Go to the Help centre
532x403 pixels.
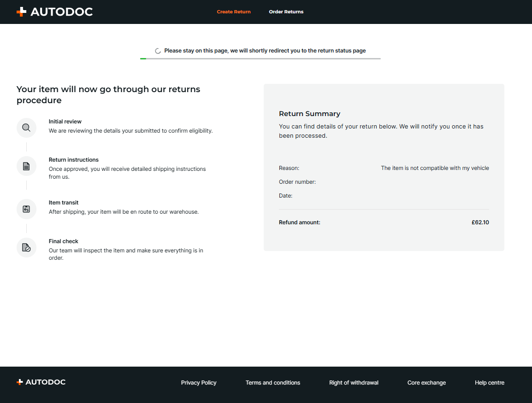pos(490,383)
